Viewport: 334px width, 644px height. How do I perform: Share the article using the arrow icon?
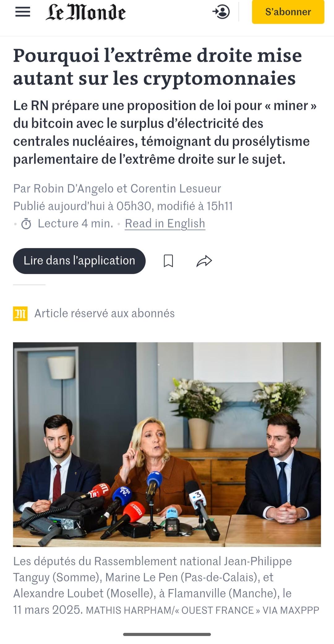click(204, 261)
